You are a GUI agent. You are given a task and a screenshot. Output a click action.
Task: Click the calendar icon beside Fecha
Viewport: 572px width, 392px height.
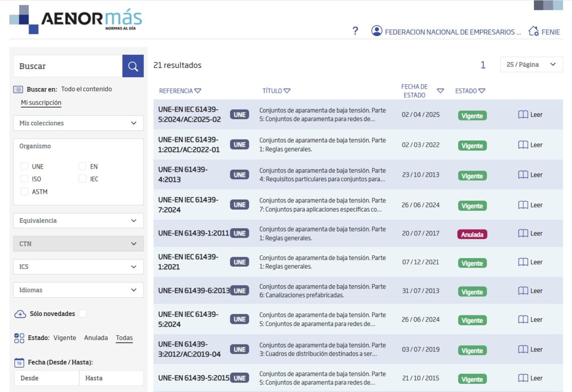19,362
